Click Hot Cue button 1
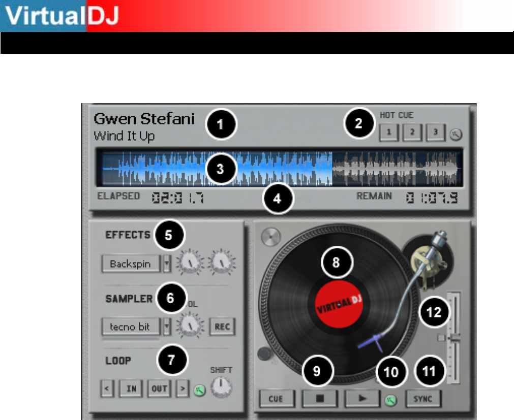Viewport: 514px width, 420px height. (389, 132)
